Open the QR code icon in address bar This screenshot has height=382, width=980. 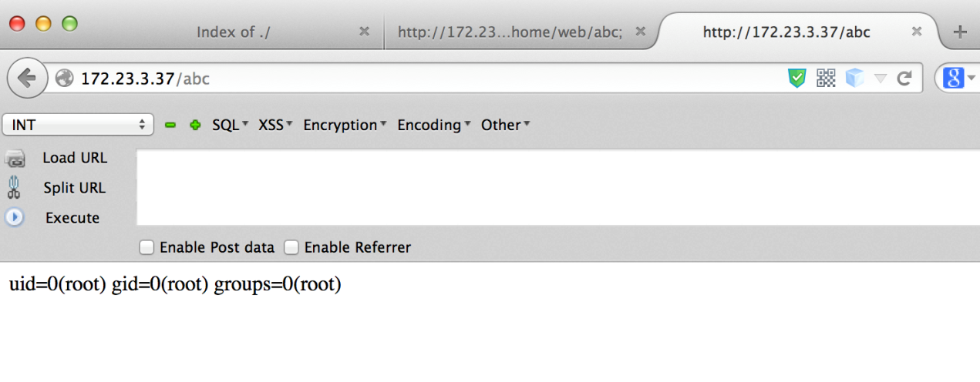826,78
